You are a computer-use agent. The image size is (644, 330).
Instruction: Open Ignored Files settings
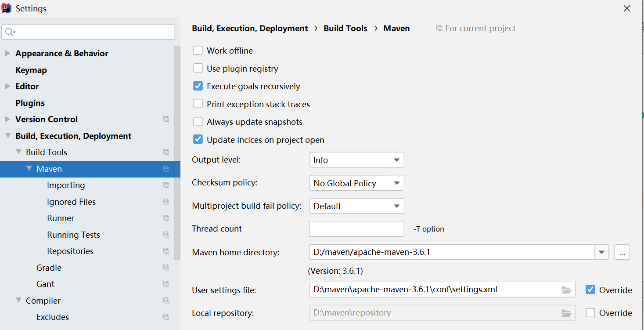coord(71,202)
